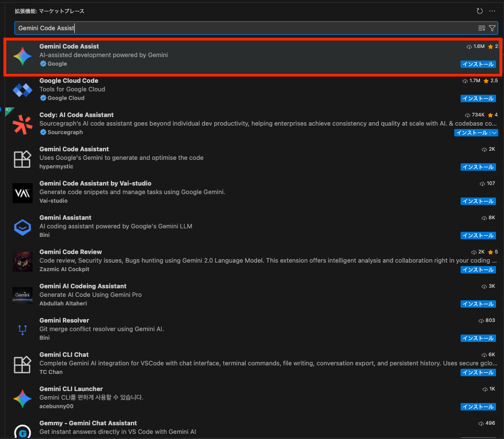
Task: Open the more actions ellipsis menu
Action: coord(493,11)
